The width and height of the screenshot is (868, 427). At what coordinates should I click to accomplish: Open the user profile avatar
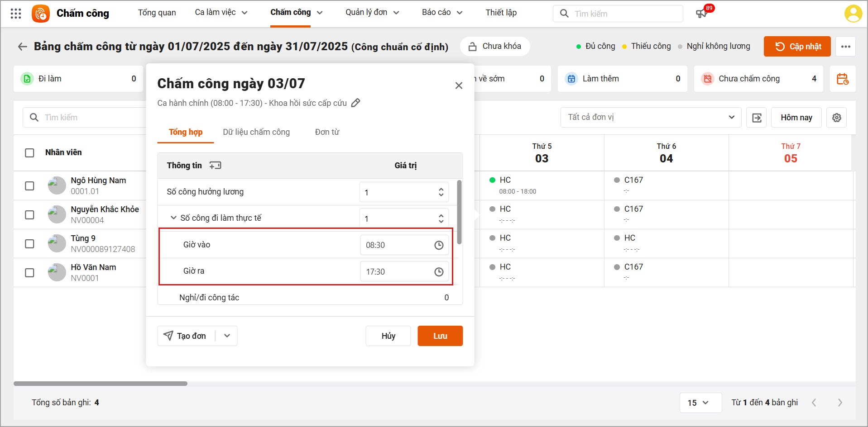(x=853, y=14)
